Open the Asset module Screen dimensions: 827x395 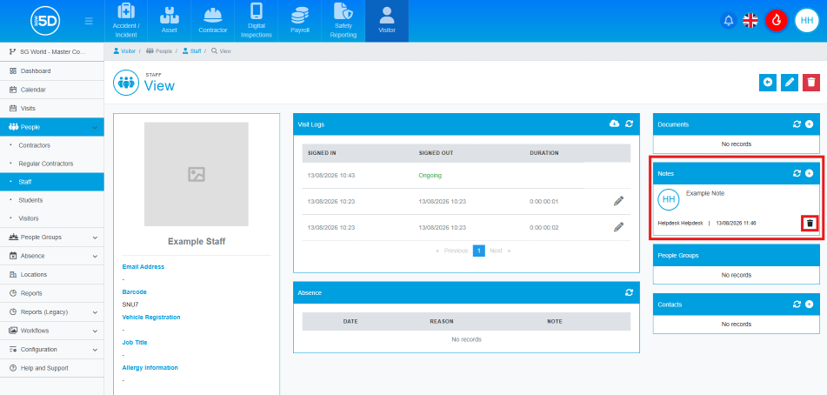click(x=169, y=21)
